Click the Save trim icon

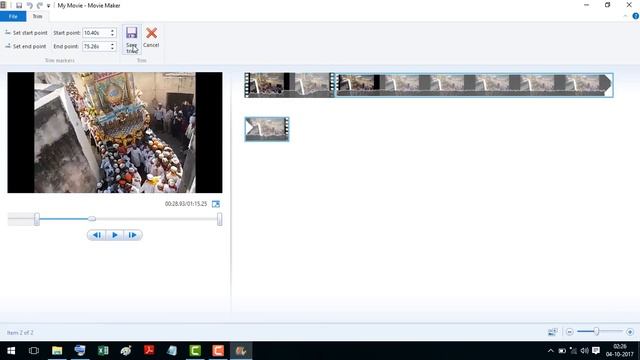point(131,39)
